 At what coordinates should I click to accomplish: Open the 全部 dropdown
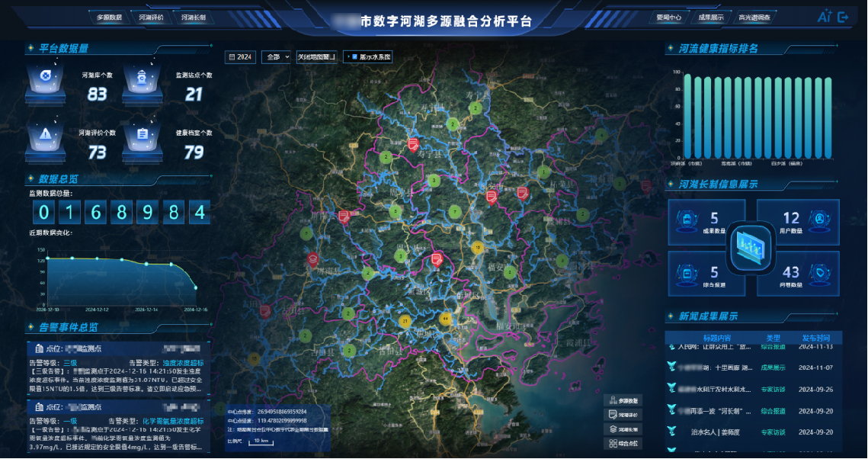[x=276, y=57]
